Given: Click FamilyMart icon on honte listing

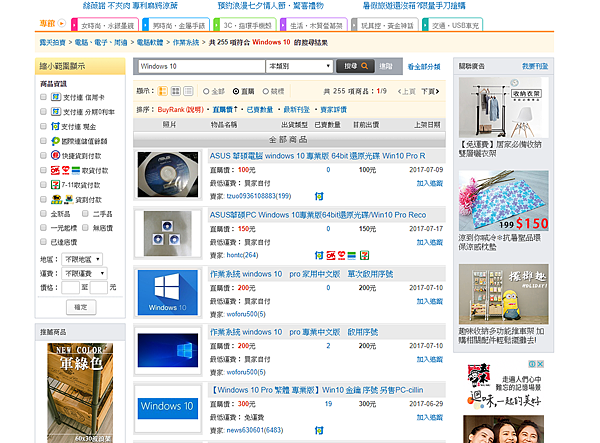Looking at the screenshot, I should pyautogui.click(x=352, y=255).
